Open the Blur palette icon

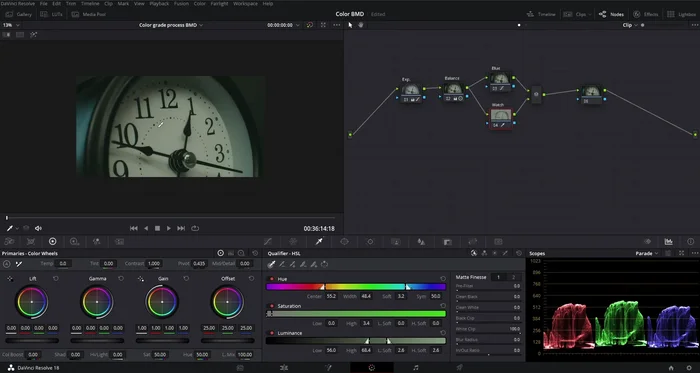(421, 241)
